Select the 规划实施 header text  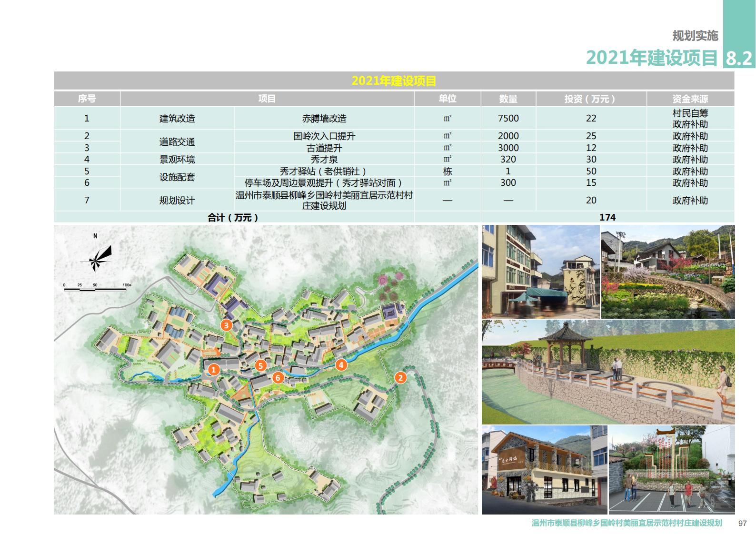click(x=695, y=36)
